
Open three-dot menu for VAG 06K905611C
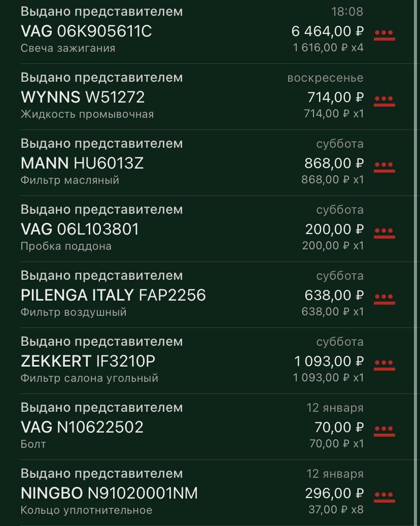point(384,34)
